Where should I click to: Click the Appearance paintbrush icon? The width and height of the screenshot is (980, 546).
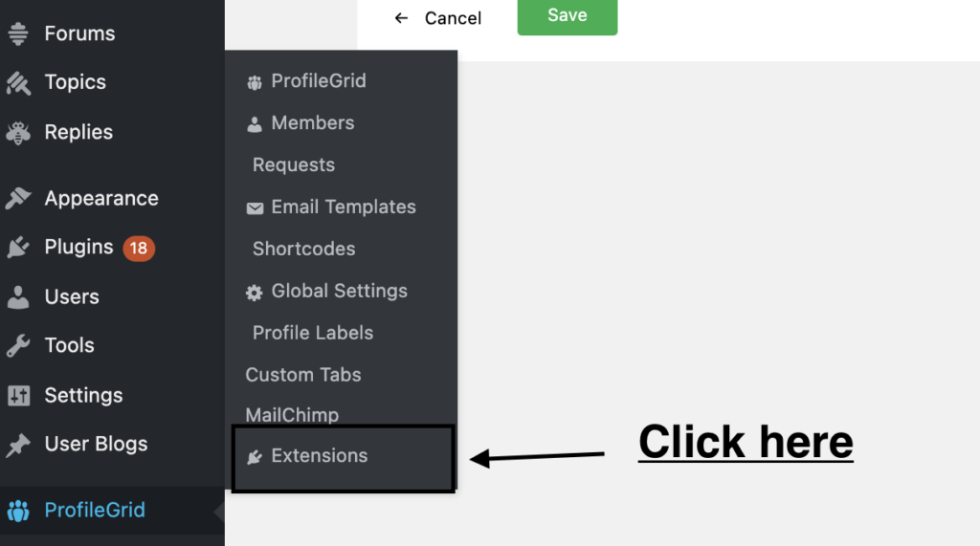coord(17,199)
